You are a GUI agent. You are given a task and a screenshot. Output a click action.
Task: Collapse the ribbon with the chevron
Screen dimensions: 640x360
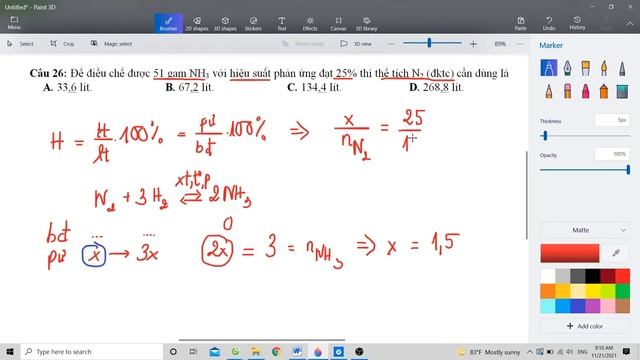pos(630,23)
